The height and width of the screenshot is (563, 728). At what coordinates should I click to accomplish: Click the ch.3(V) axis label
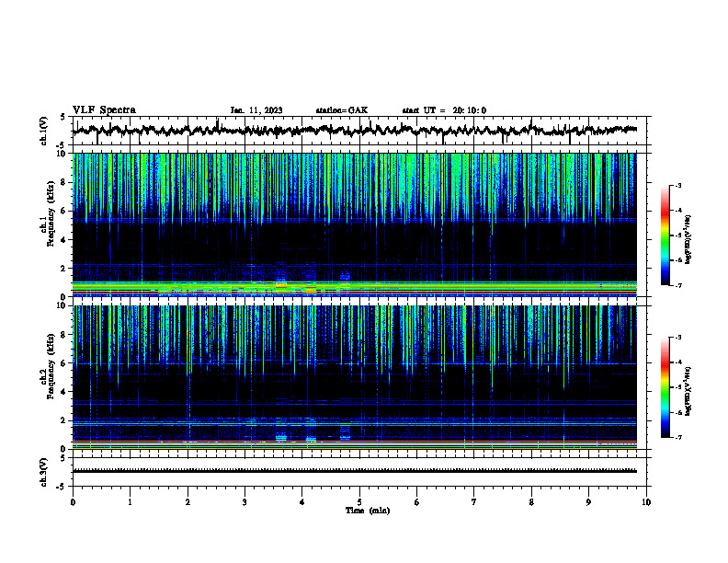click(44, 472)
